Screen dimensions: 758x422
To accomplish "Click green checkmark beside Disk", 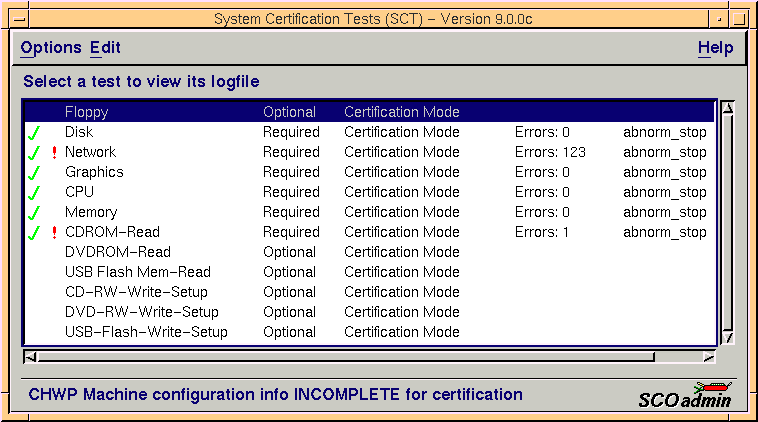I will point(34,132).
